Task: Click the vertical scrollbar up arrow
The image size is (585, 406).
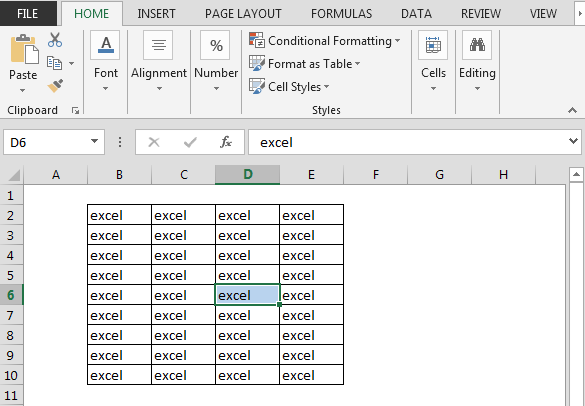Action: (576, 174)
